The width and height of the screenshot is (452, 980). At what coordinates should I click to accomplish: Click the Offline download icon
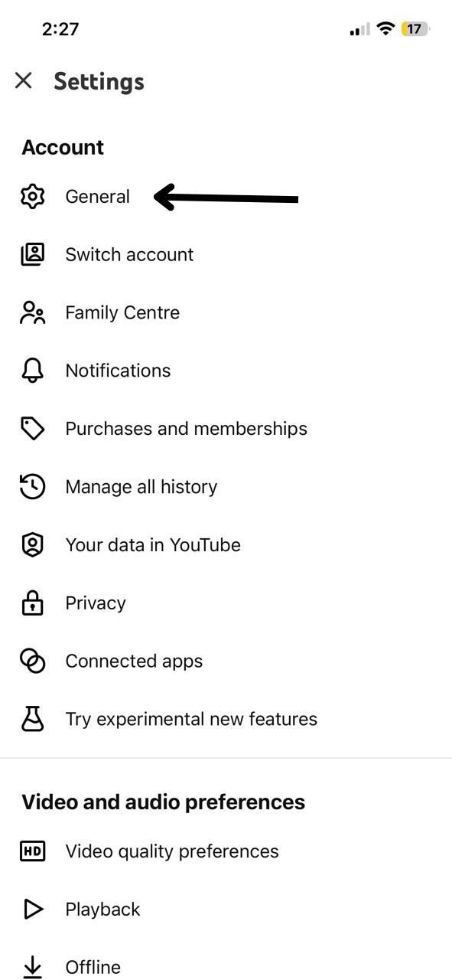point(32,966)
